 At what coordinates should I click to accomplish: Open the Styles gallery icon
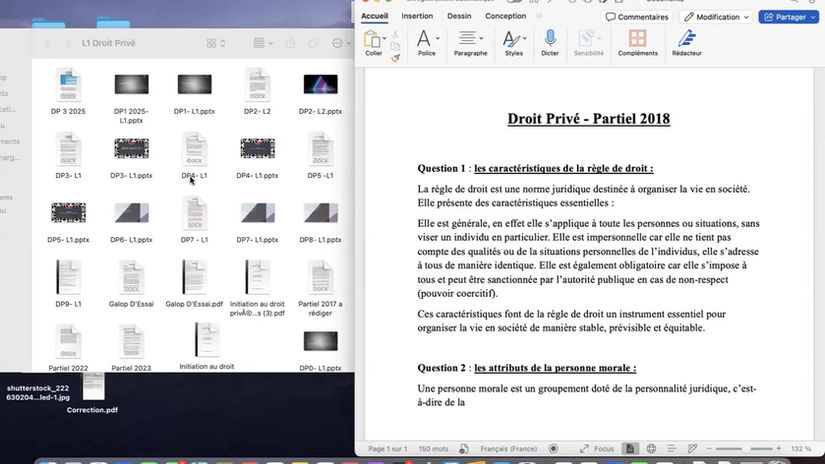coord(511,39)
